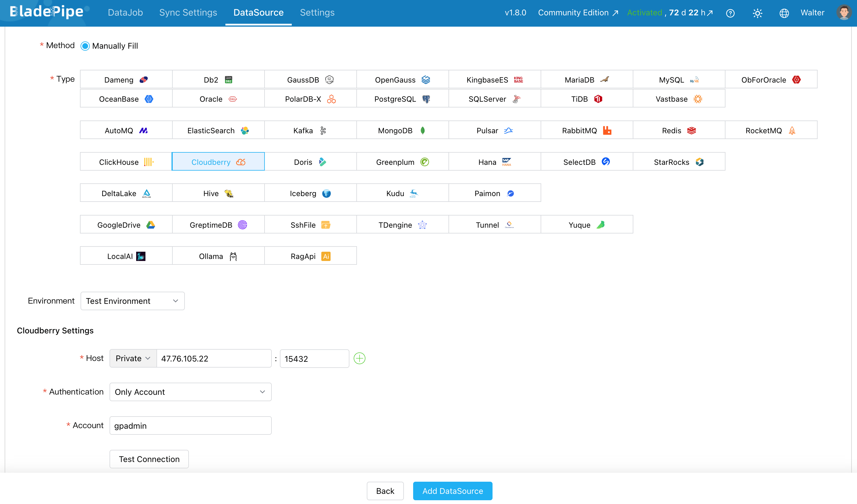Choose the OceanBase type

(x=126, y=98)
